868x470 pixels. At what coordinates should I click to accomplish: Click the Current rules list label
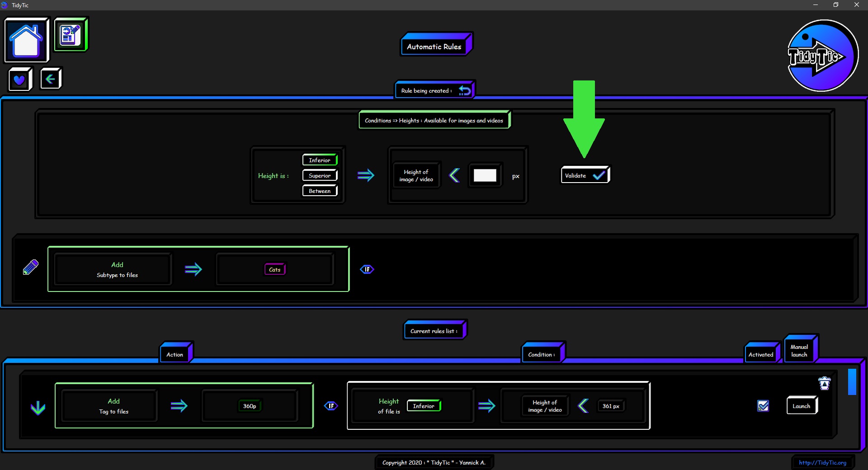pos(435,330)
